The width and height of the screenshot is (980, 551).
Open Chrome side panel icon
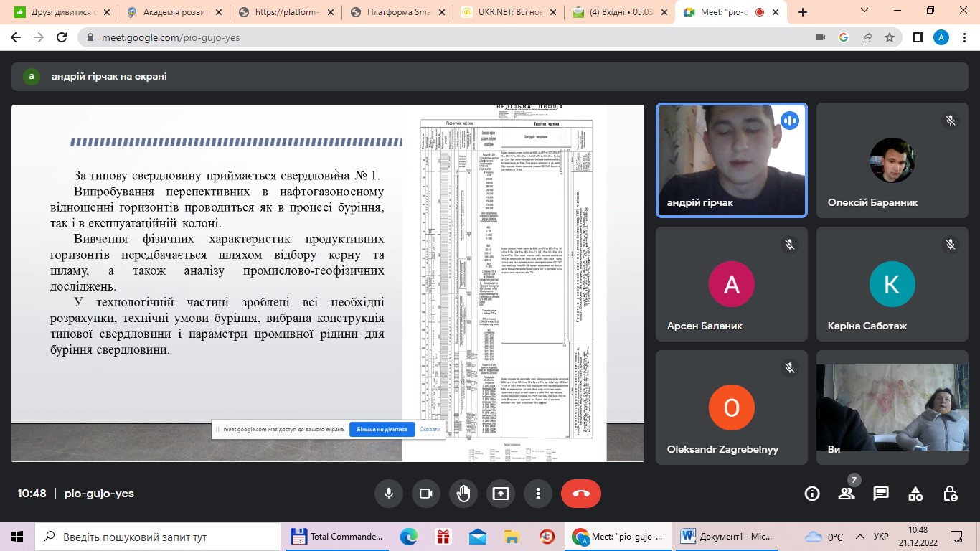click(918, 37)
